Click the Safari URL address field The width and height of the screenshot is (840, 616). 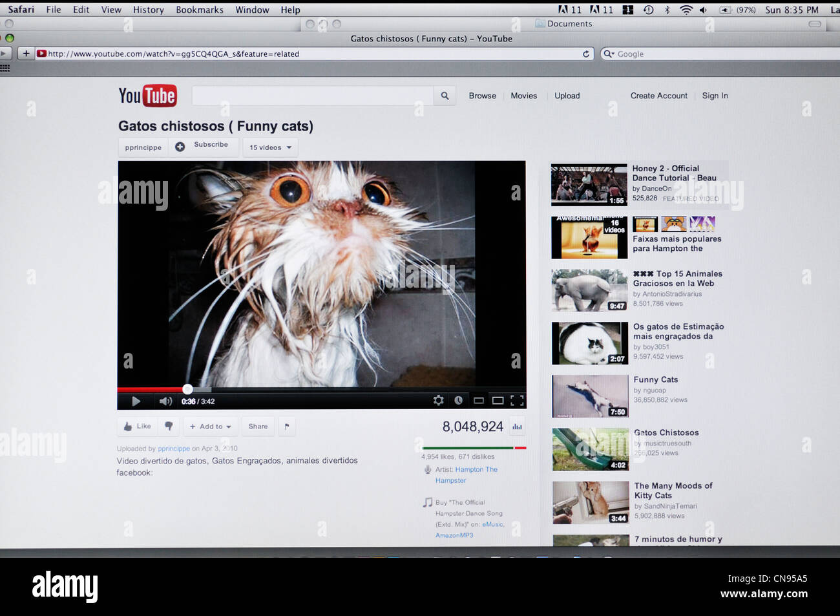pyautogui.click(x=313, y=54)
